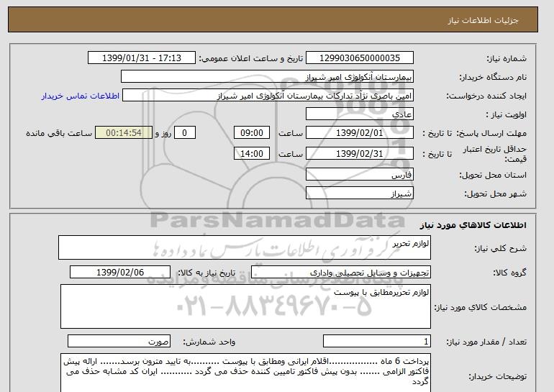Click the price validity time 14:00

(252, 154)
